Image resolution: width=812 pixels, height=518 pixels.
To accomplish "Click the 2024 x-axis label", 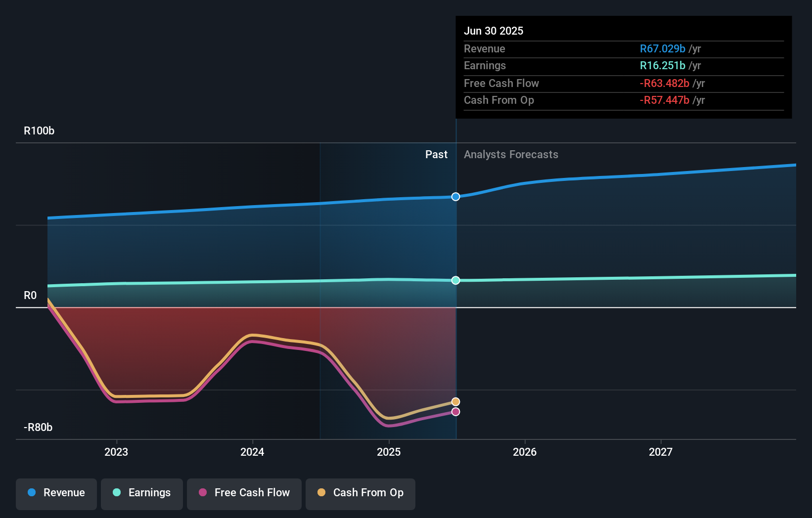I will pos(252,452).
